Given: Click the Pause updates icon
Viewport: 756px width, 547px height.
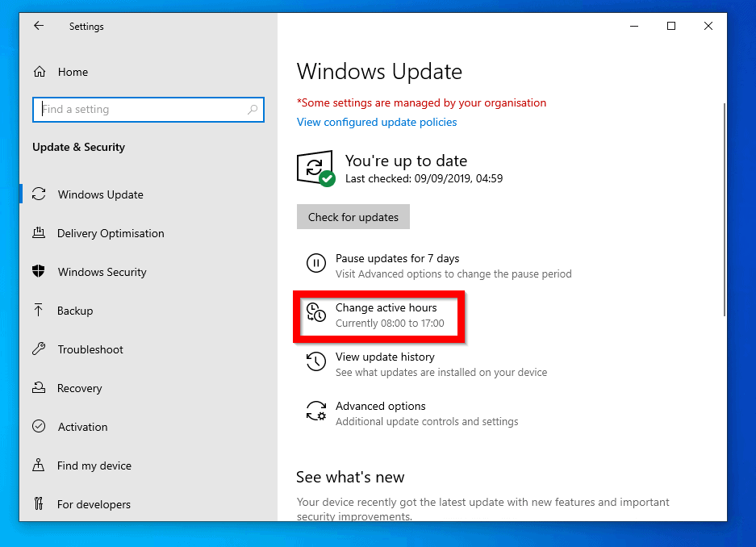Looking at the screenshot, I should 315,264.
